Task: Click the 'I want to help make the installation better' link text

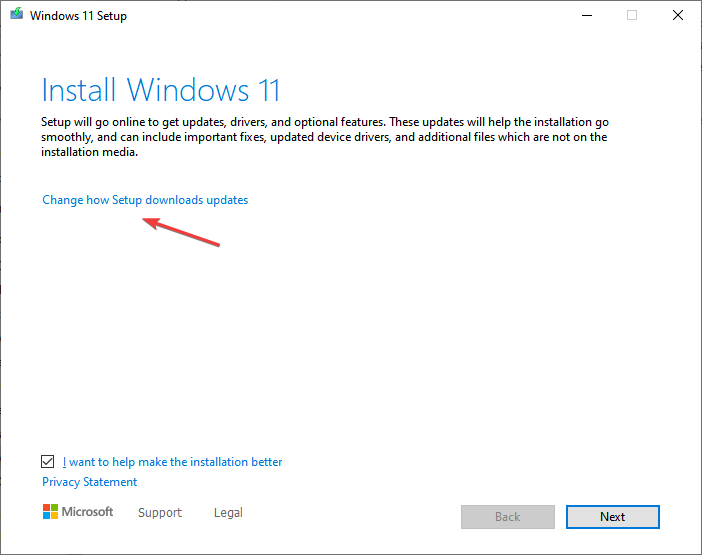Action: (x=172, y=462)
